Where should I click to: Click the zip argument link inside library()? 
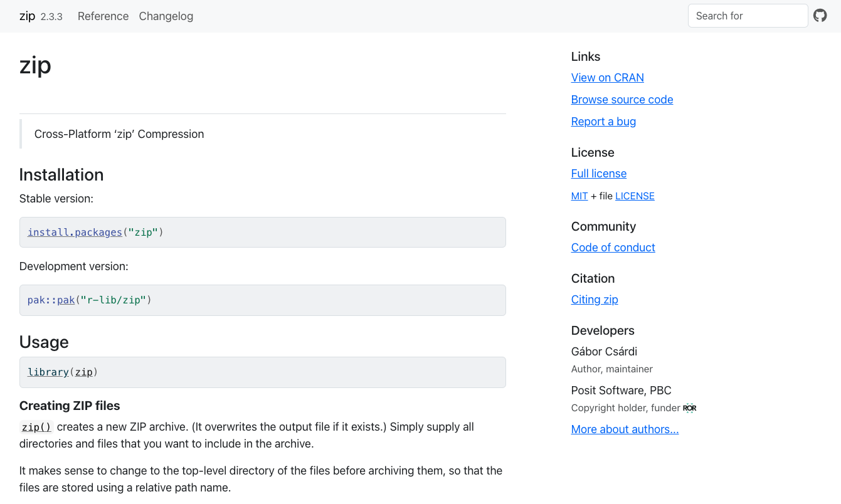tap(84, 372)
